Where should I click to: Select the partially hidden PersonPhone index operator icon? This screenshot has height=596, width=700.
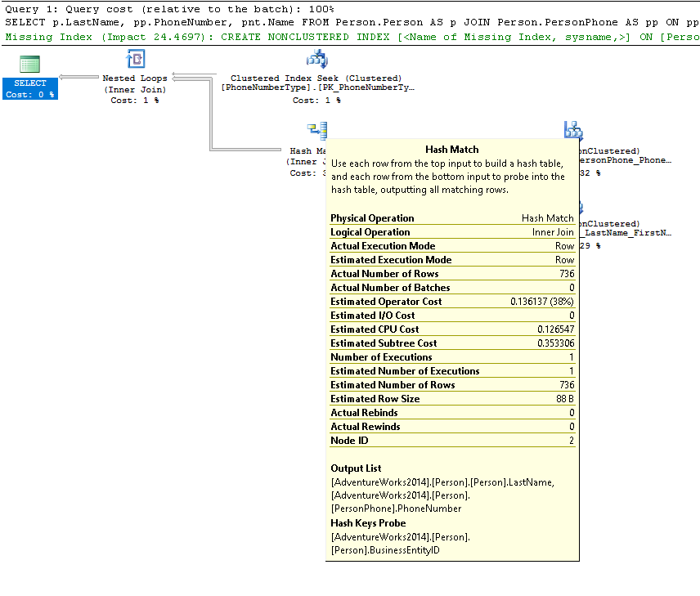[573, 130]
